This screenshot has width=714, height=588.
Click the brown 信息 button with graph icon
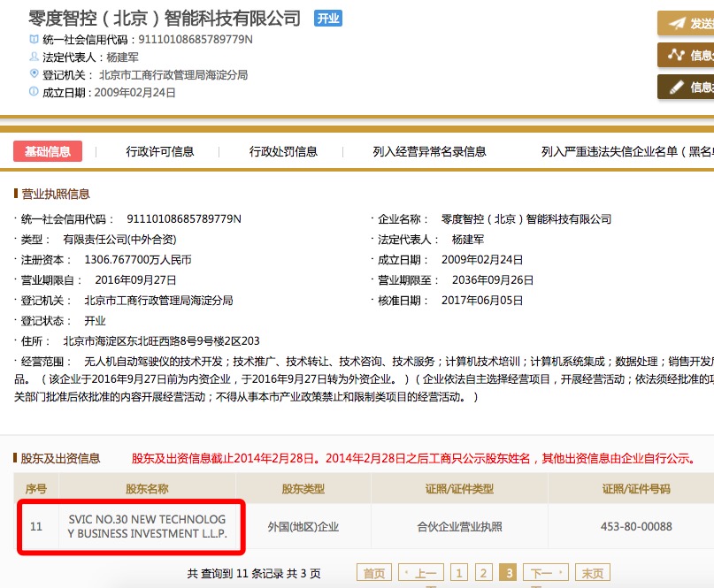click(686, 55)
